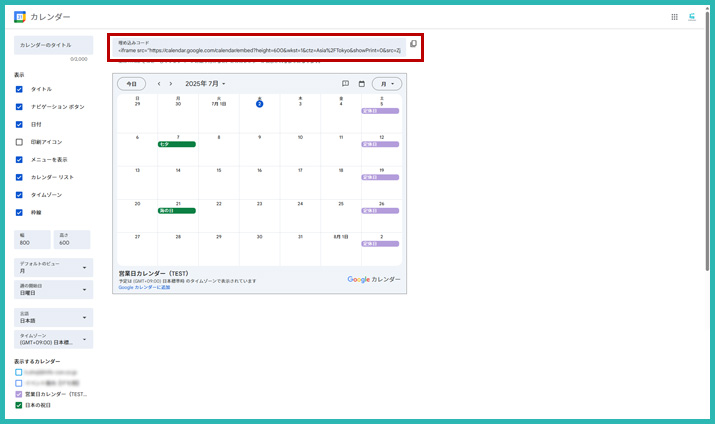Viewport: 715px width, 424px height.
Task: Open the タイムゾーン dropdown
Action: tap(53, 339)
